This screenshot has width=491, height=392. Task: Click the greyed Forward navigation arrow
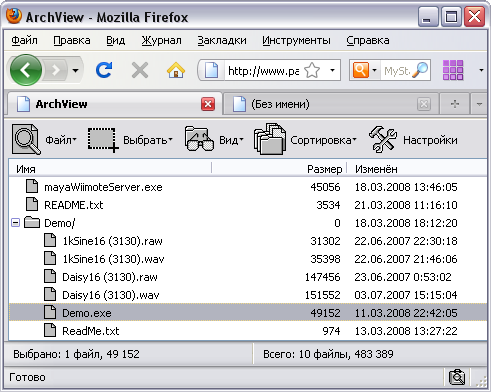[x=56, y=70]
